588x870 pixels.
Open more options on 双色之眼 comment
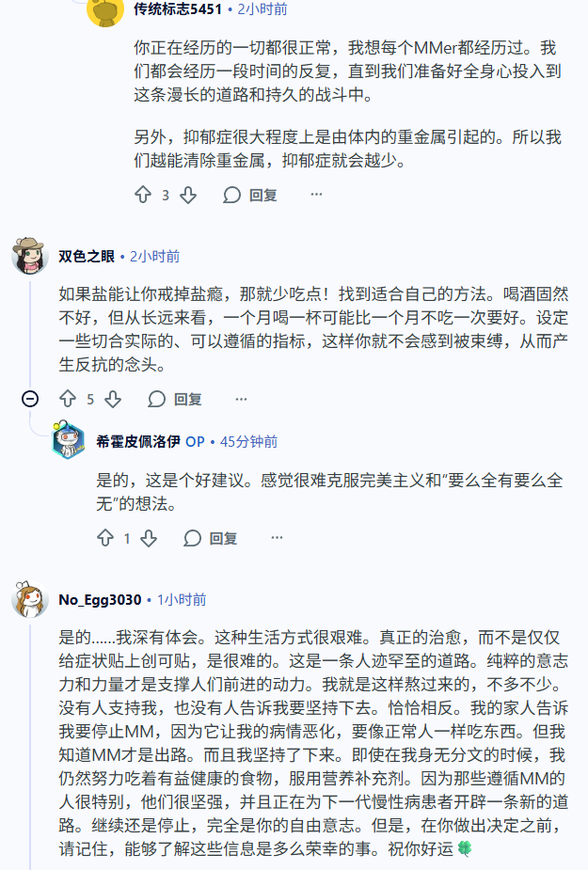click(241, 399)
